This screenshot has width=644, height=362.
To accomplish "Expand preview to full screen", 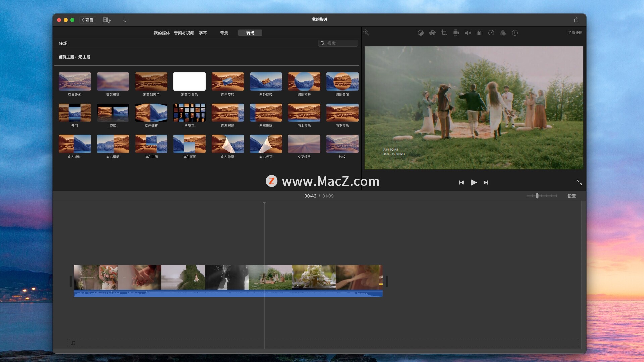I will click(x=579, y=182).
